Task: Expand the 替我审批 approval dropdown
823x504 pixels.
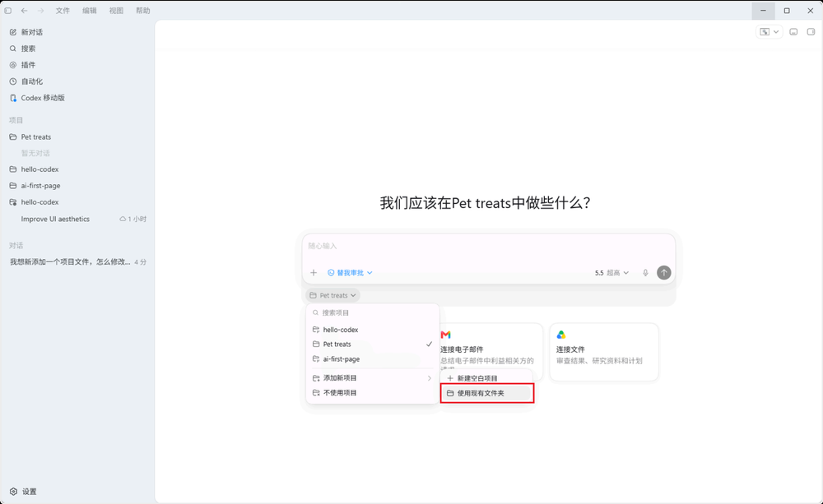Action: (x=350, y=273)
